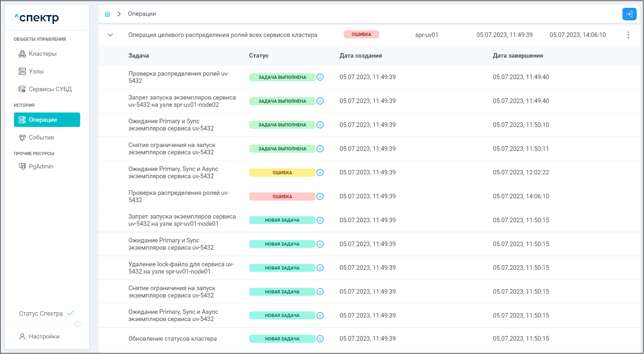Click the red ОШИБКА badge of the operation
This screenshot has width=644, height=354.
point(361,35)
